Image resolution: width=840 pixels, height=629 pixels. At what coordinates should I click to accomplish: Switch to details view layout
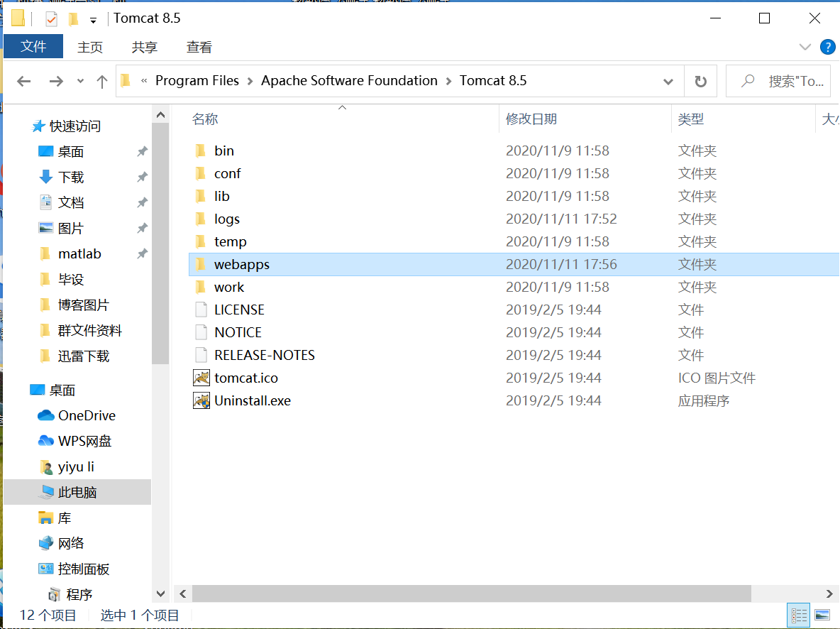[799, 616]
